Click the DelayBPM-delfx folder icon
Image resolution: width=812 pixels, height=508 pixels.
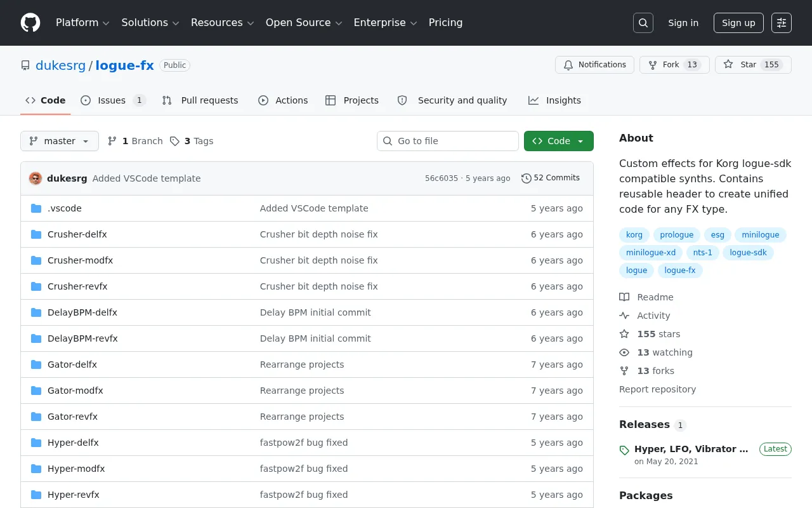36,312
